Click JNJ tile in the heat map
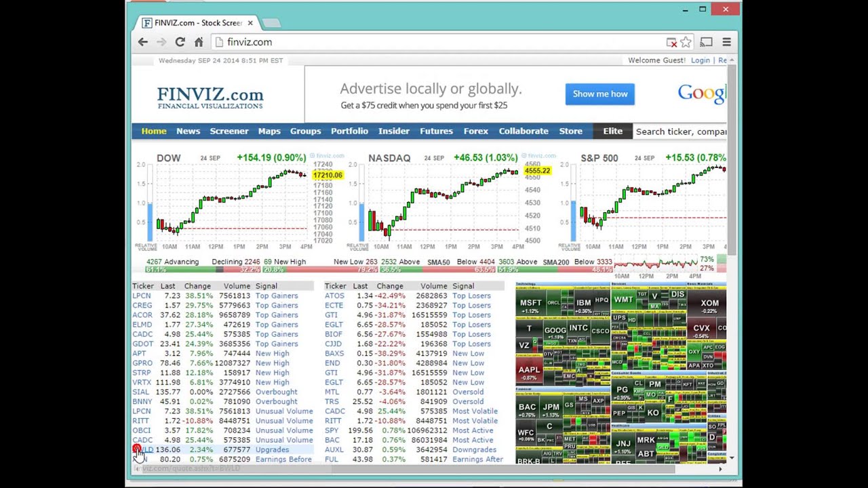 coord(623,446)
